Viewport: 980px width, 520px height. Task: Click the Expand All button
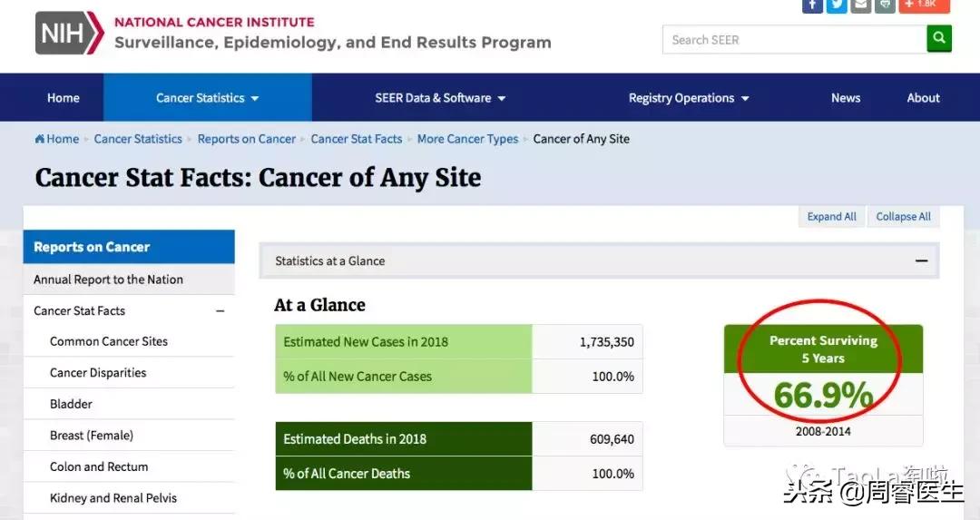coord(831,217)
